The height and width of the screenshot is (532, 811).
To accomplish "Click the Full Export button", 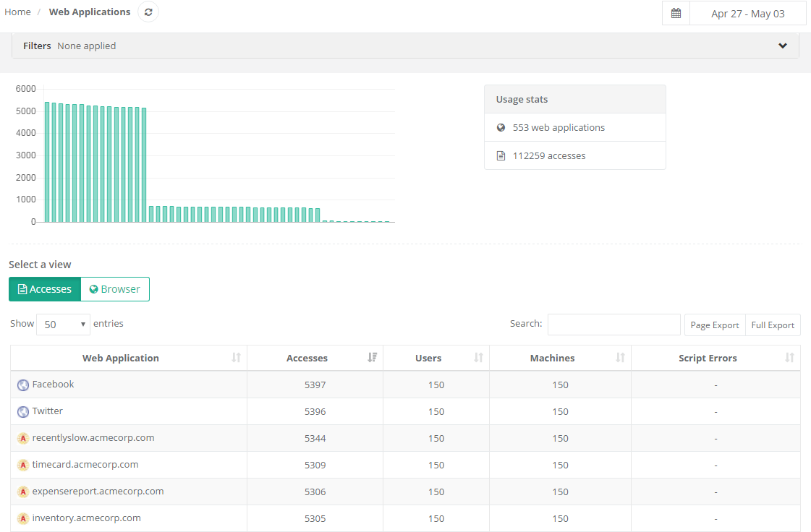I will 773,325.
